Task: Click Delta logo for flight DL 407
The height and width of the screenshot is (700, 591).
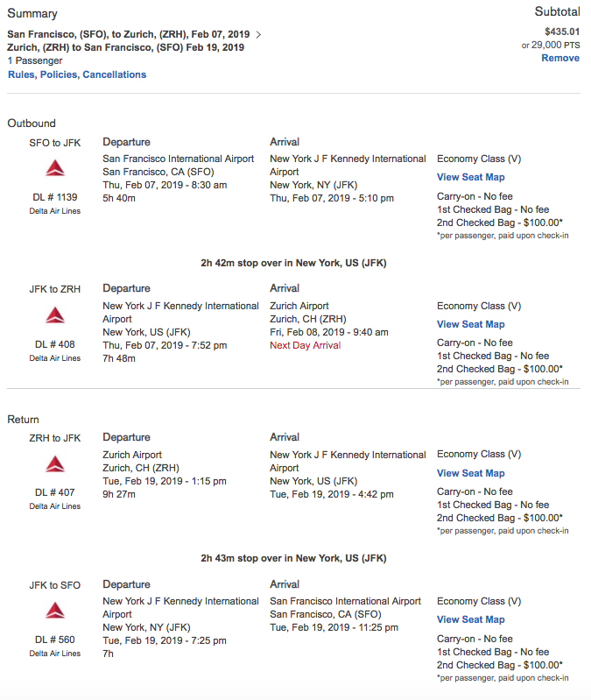Action: click(55, 464)
